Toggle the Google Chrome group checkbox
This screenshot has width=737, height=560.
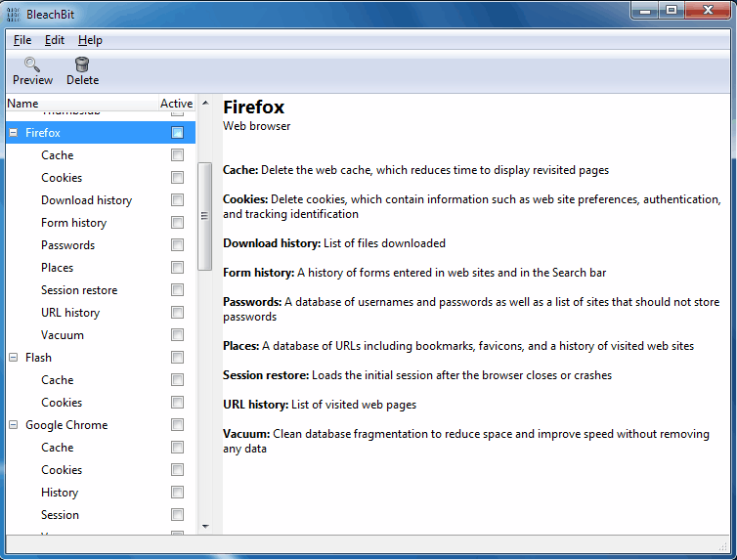coord(177,425)
